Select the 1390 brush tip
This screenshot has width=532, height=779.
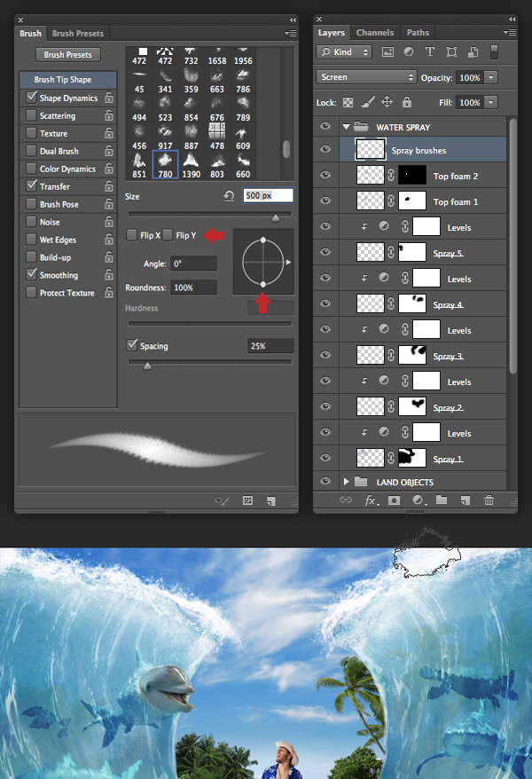[191, 166]
